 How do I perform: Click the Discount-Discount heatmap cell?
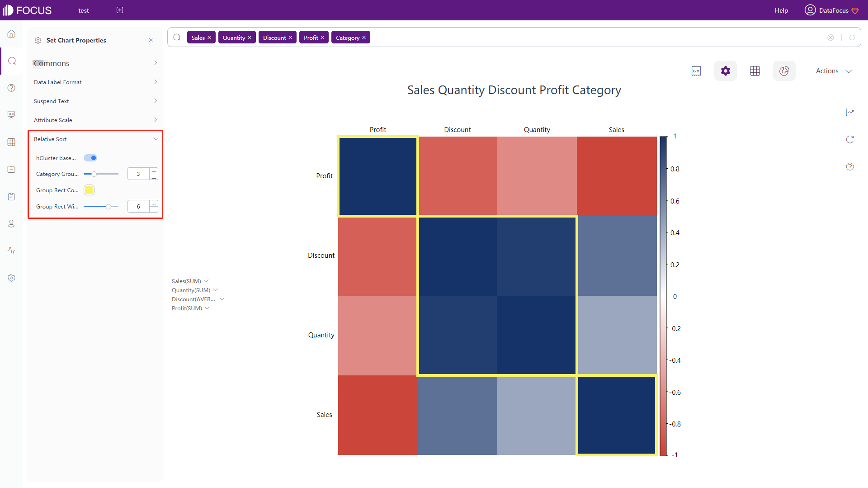point(458,256)
